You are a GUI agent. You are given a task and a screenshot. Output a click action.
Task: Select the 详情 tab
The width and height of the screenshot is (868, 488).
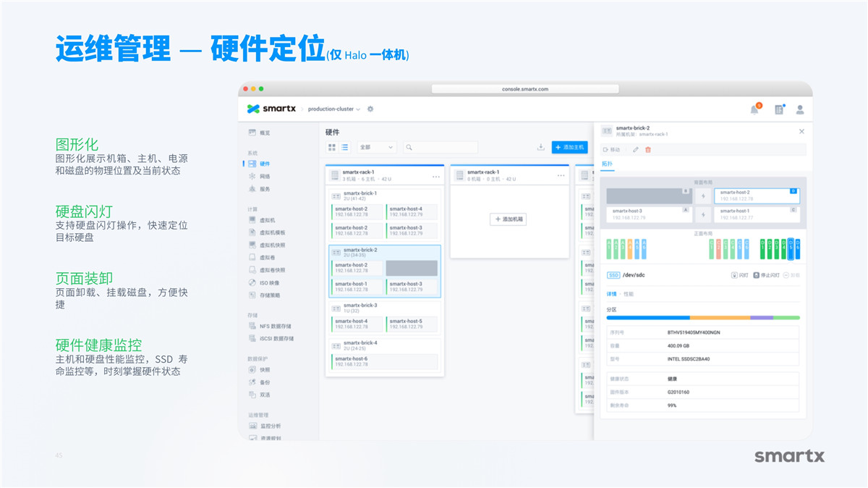(612, 295)
